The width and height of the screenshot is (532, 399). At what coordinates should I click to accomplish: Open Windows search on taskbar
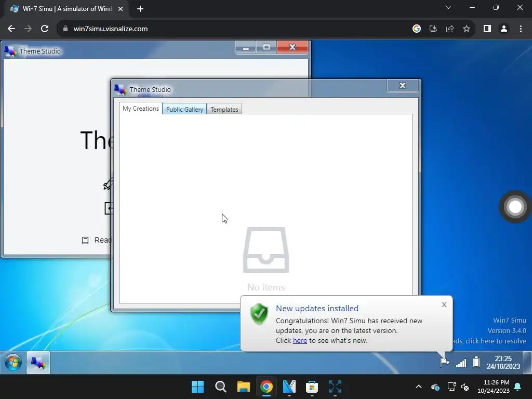[x=220, y=387]
